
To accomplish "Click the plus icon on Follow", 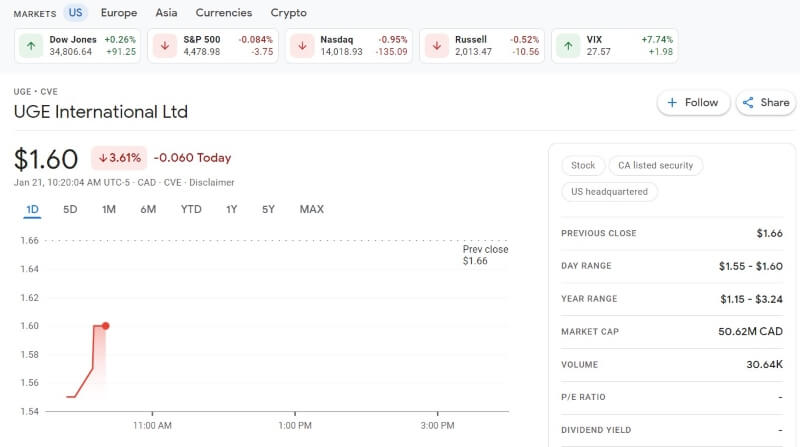I will pyautogui.click(x=672, y=103).
